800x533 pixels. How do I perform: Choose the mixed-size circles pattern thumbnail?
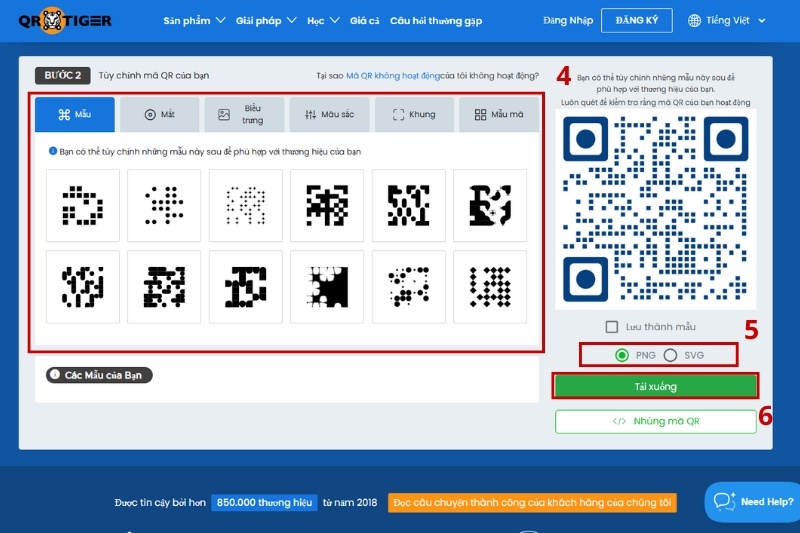(x=409, y=287)
